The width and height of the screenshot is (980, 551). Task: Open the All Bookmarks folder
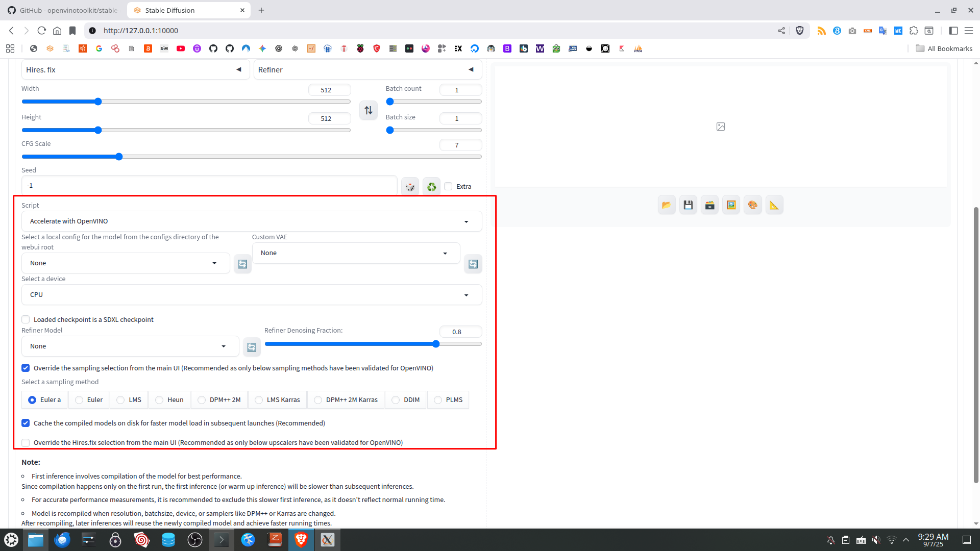coord(944,48)
